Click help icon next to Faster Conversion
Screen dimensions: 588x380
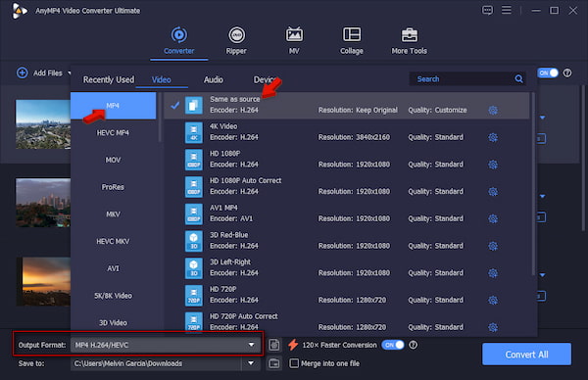pos(413,345)
